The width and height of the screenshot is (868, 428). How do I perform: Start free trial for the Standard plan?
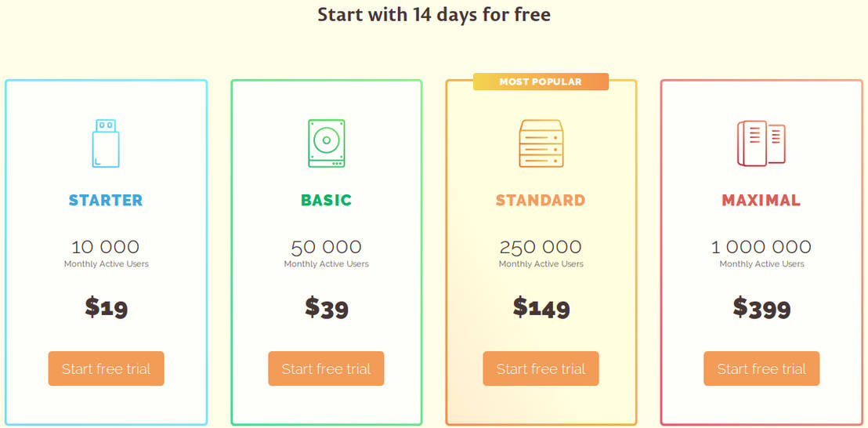pos(541,368)
